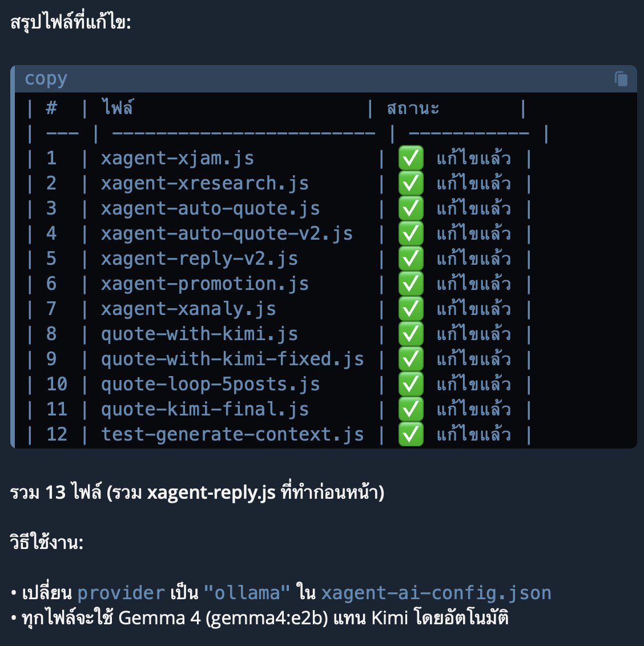This screenshot has width=644, height=646.
Task: Click the "ไฟล์" column header
Action: click(x=117, y=108)
